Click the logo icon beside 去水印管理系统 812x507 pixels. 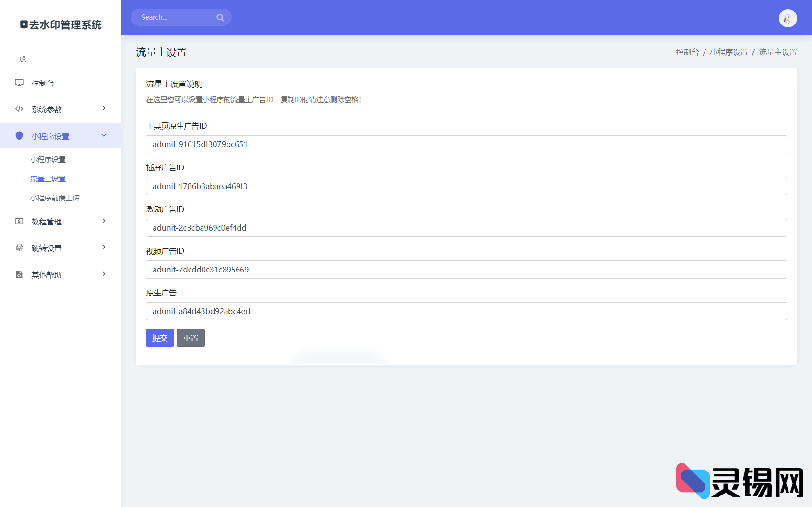24,24
